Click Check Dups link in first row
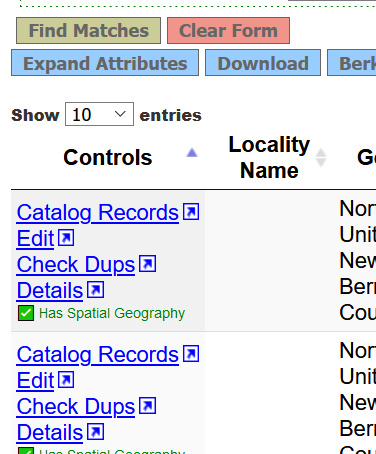Image resolution: width=376 pixels, height=454 pixels. coord(76,264)
